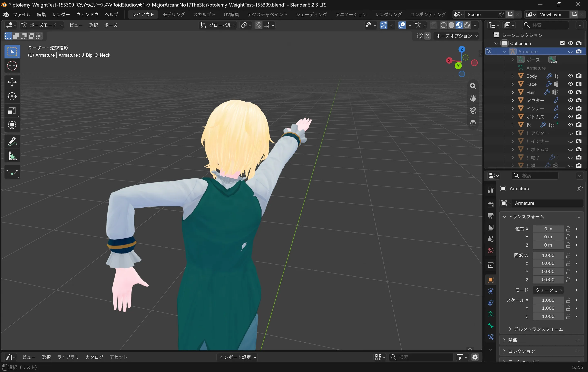This screenshot has width=588, height=372.
Task: Click the 位置 X value field
Action: [548, 229]
